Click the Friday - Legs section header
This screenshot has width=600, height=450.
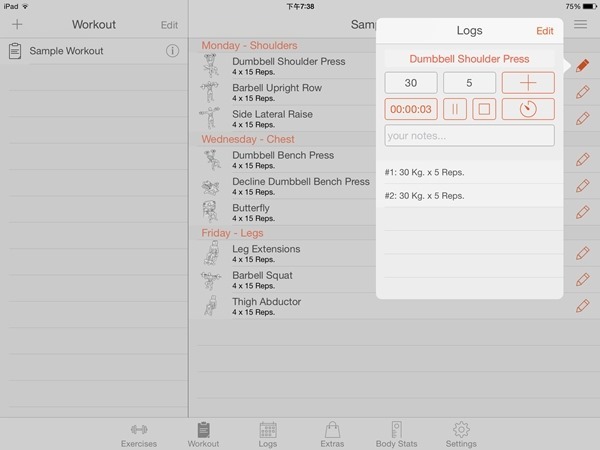(232, 233)
